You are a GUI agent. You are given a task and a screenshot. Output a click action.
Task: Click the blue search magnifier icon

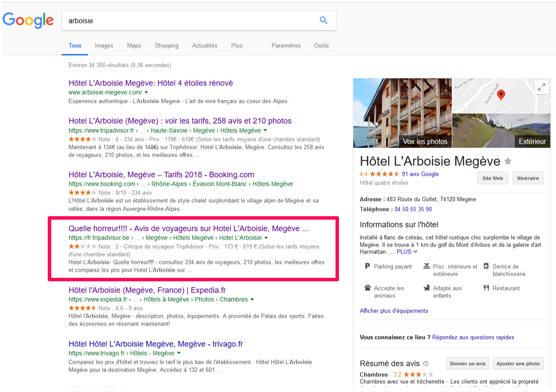(x=323, y=20)
